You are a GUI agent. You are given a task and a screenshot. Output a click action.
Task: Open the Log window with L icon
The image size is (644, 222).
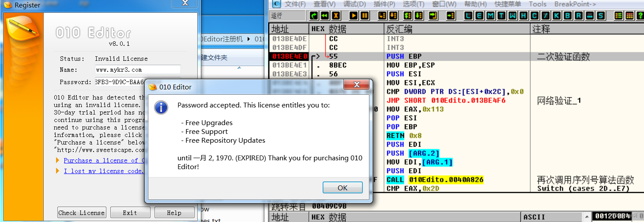pyautogui.click(x=469, y=16)
